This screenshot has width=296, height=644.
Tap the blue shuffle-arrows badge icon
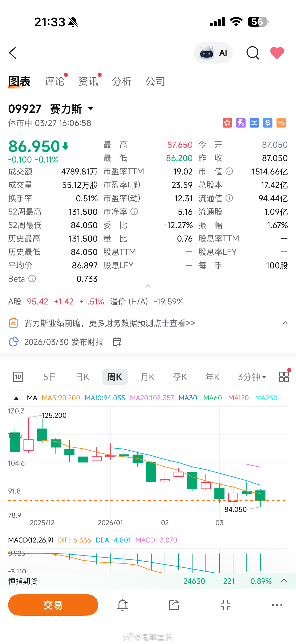[254, 123]
